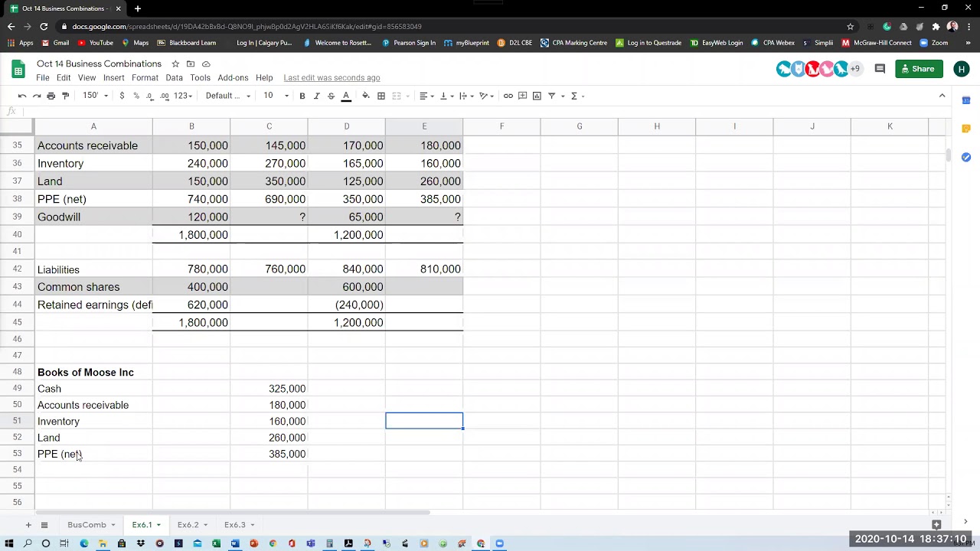Toggle bold formatting

tap(302, 96)
